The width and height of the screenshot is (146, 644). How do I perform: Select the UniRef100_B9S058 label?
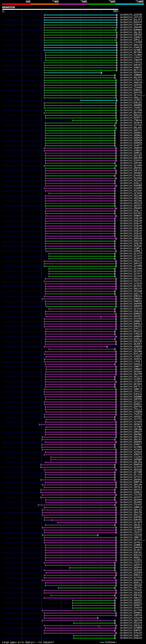point(131,93)
